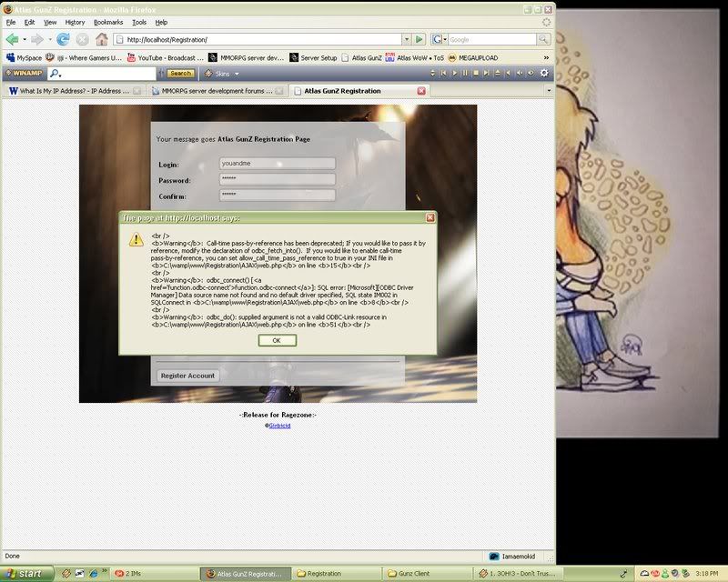Screen dimensions: 728x582
Task: Click the Register Account button
Action: (x=187, y=376)
